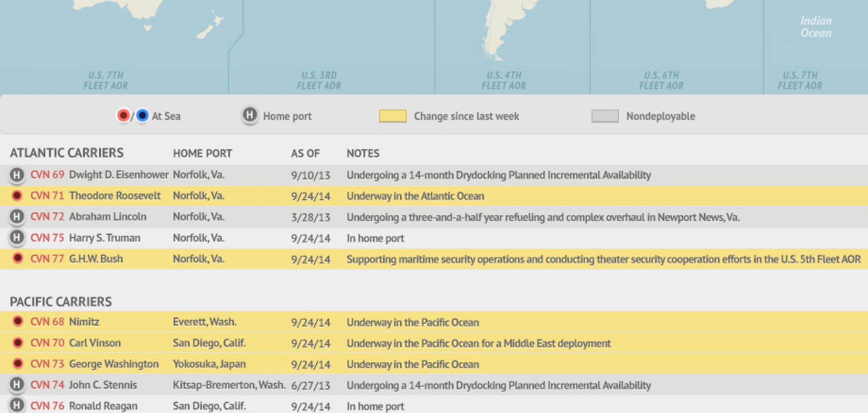Click the CVN 71 hull number
The height and width of the screenshot is (413, 868).
pyautogui.click(x=47, y=196)
